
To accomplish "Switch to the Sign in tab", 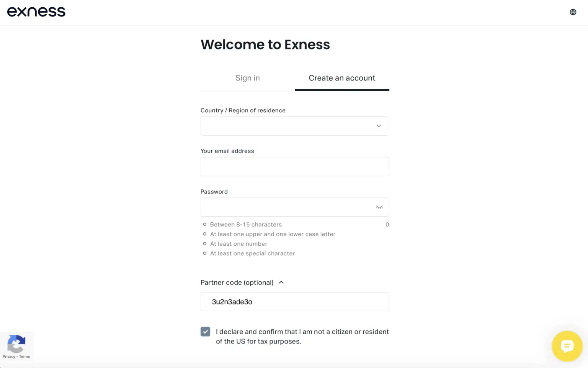I will coord(247,78).
